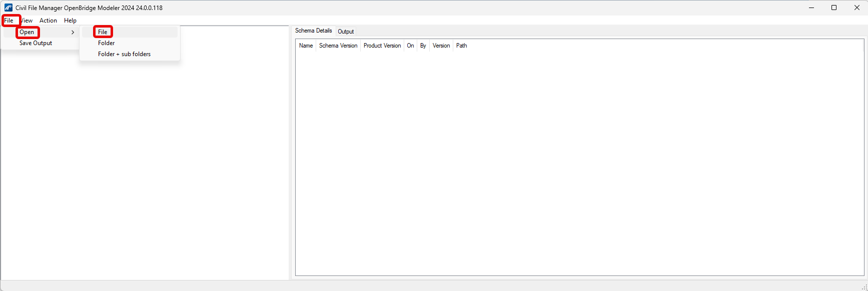Select Folder in the Open submenu
The image size is (868, 291).
[130, 43]
